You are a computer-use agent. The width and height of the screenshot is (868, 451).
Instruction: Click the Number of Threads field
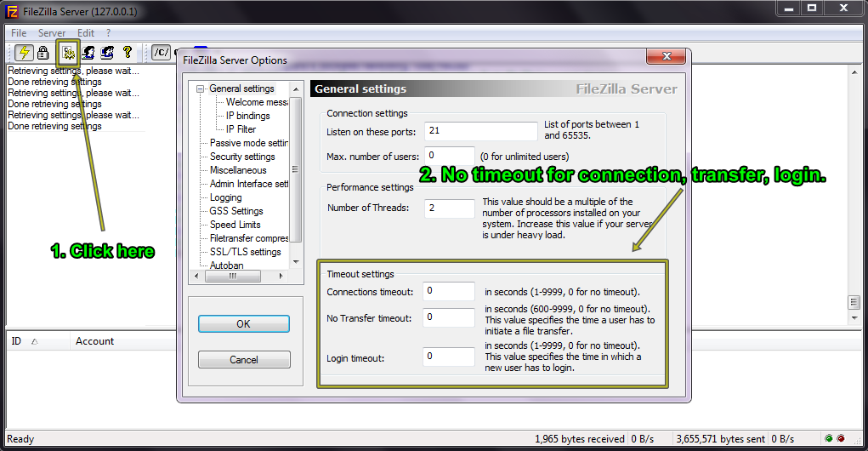[x=450, y=208]
